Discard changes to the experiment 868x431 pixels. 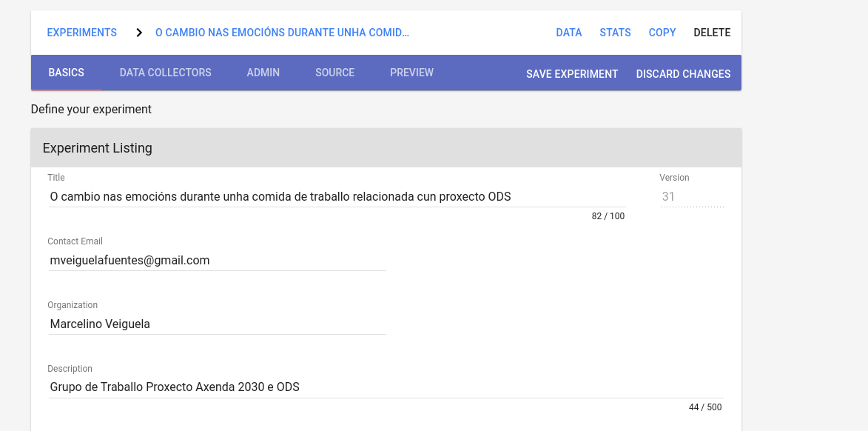pos(683,74)
